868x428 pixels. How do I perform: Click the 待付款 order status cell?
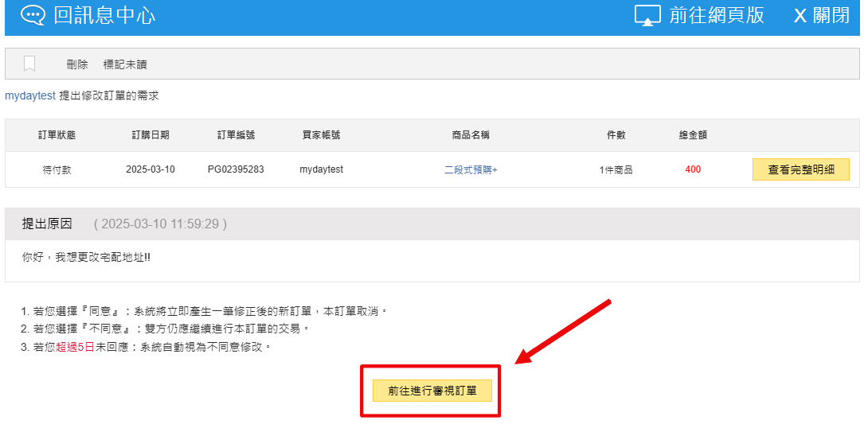coord(57,169)
